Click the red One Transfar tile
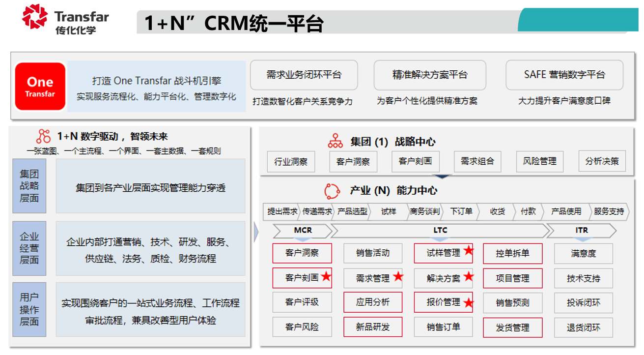The height and width of the screenshot is (355, 644). (x=40, y=86)
